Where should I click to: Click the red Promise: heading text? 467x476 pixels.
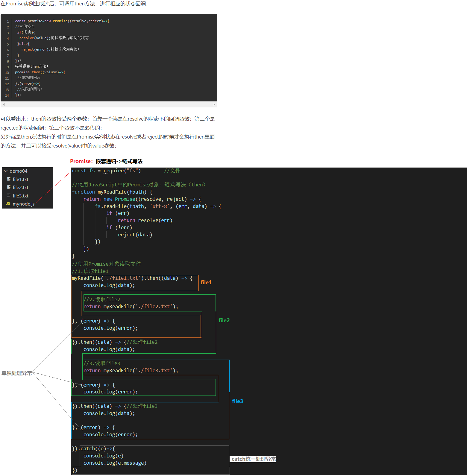tap(81, 161)
